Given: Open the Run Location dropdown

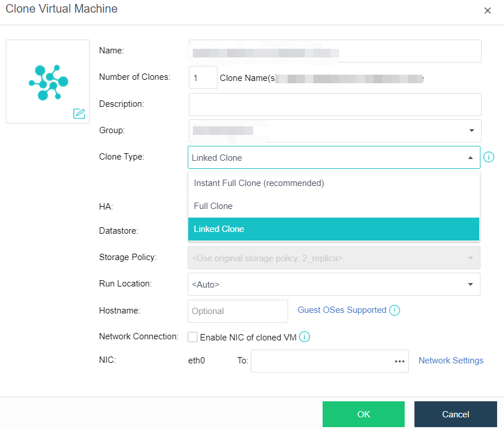Looking at the screenshot, I should click(x=470, y=284).
